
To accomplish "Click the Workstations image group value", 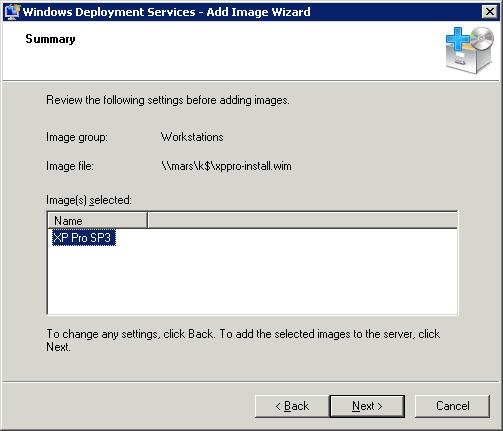I will [x=192, y=137].
